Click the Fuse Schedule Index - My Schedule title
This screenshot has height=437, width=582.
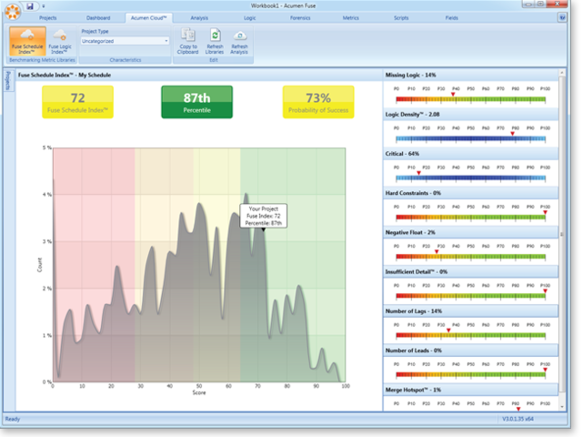(x=64, y=75)
